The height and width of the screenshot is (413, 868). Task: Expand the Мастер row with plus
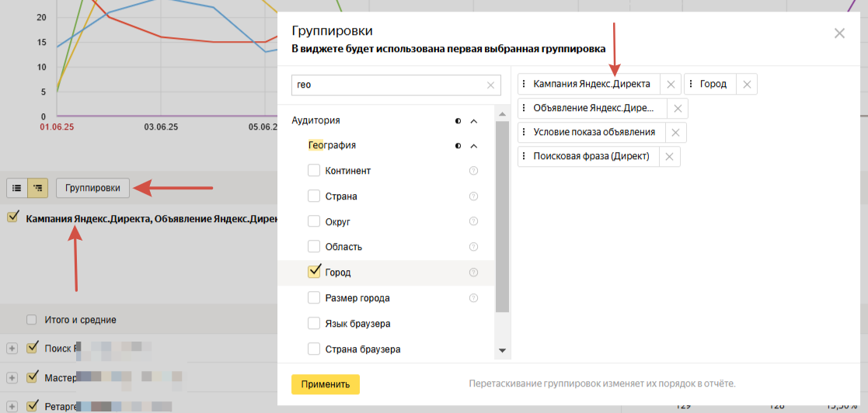(x=12, y=377)
